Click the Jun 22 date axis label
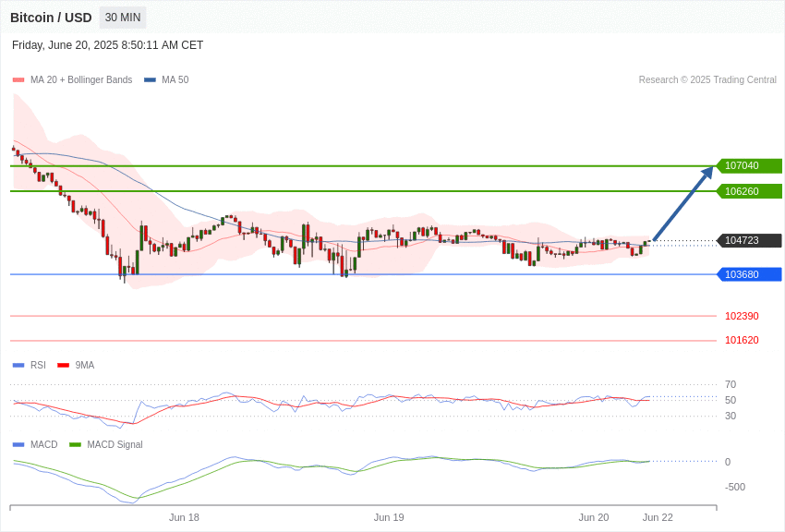 (x=658, y=517)
